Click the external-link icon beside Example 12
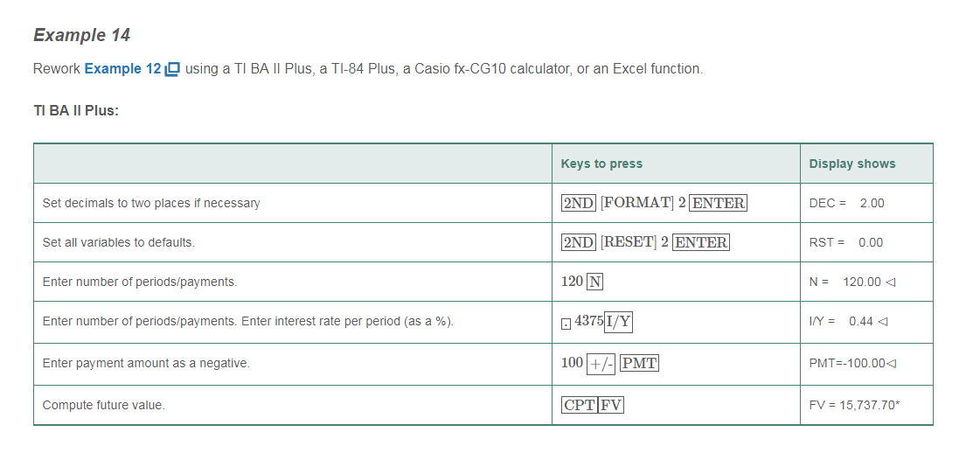Viewport: 980px width, 467px height. click(x=172, y=69)
